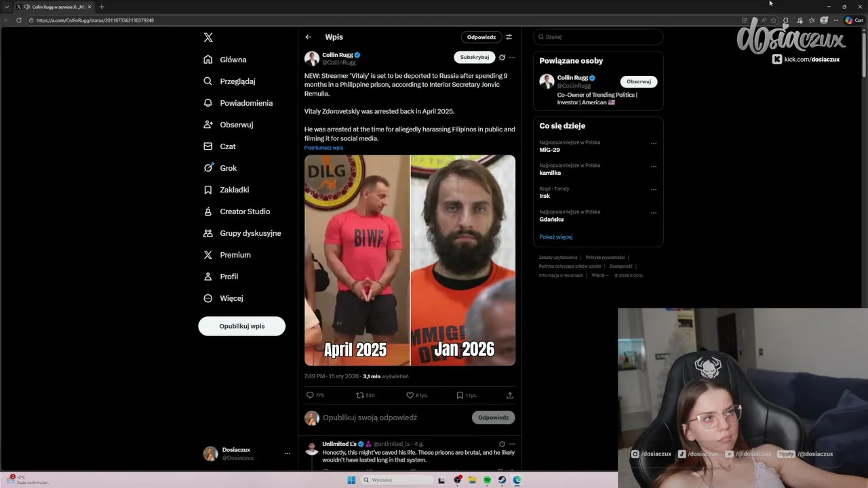Close the Collin Rugg browser tab
The width and height of the screenshot is (868, 488).
tap(90, 7)
